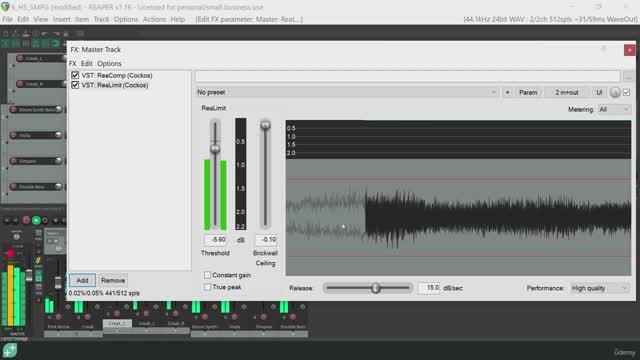Open the Help menu
640x360 pixels.
[178, 19]
